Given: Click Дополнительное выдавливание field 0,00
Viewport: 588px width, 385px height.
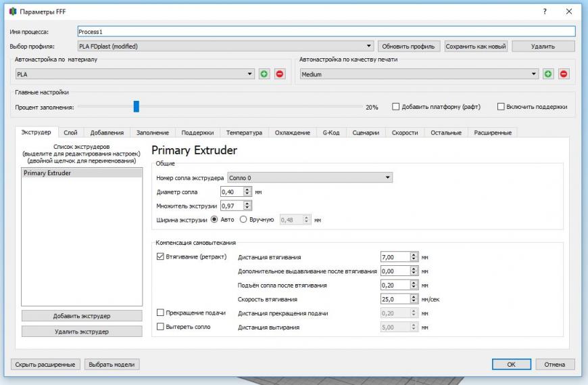Looking at the screenshot, I should click(x=395, y=271).
